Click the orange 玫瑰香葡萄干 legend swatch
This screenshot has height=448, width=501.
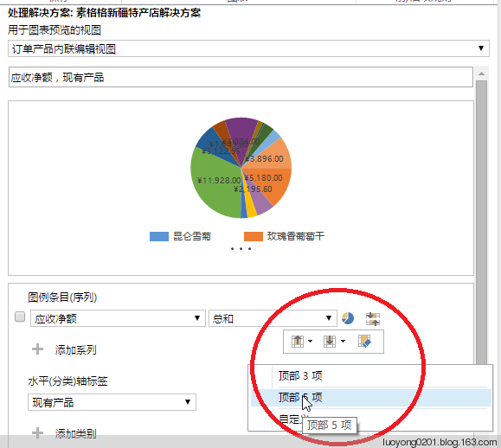pos(253,236)
